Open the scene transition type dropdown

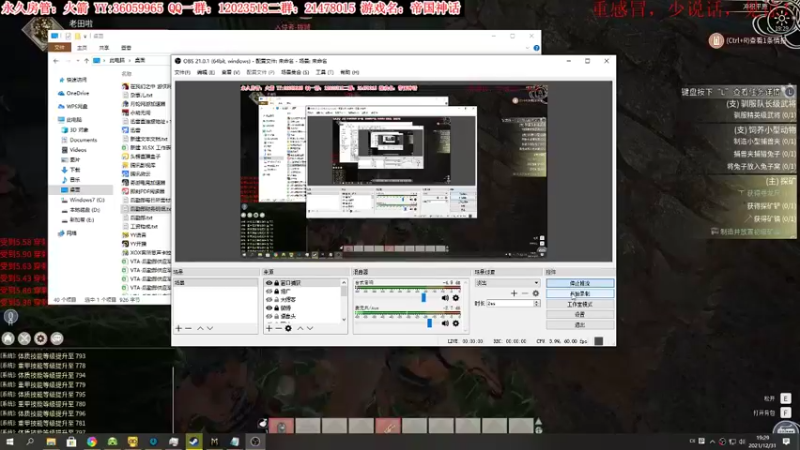click(507, 283)
